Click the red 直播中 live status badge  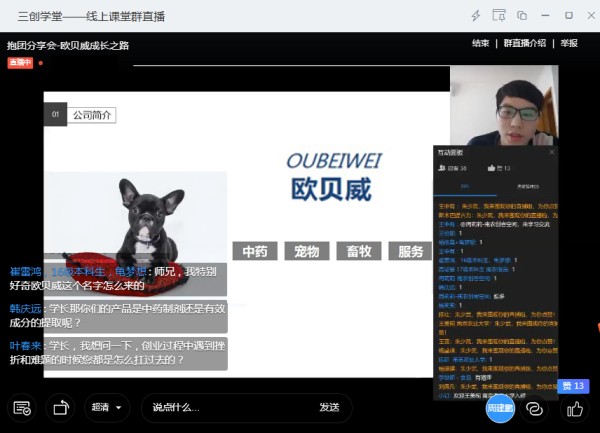(x=20, y=62)
